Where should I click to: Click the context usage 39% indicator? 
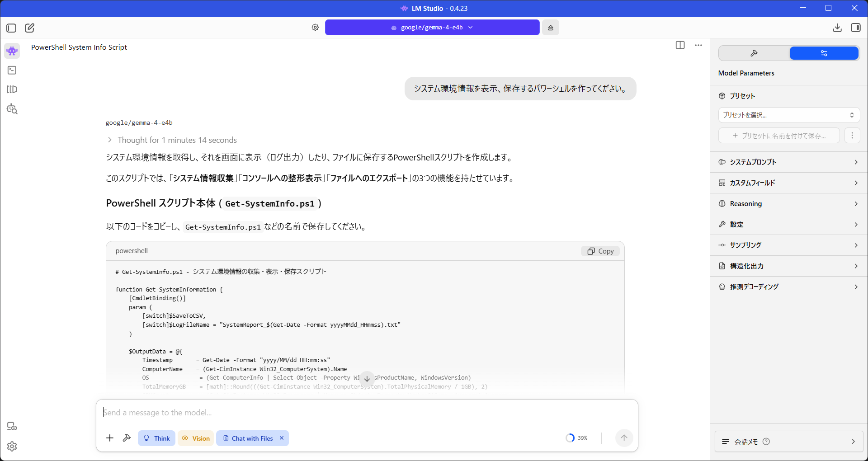(576, 438)
